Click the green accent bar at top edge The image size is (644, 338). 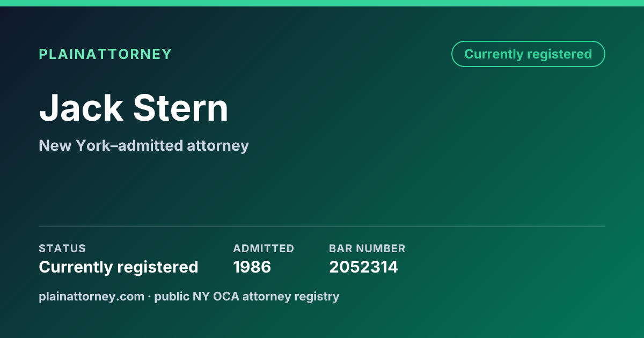tap(322, 3)
